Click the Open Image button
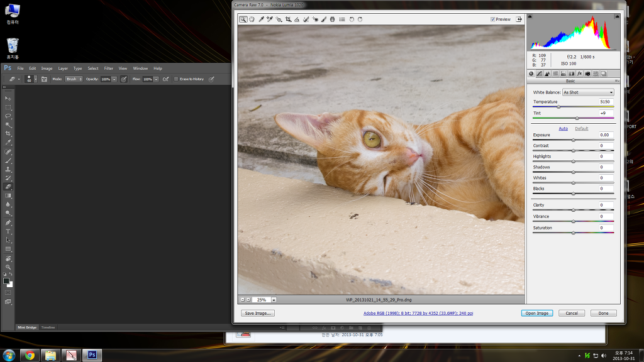The width and height of the screenshot is (644, 362). coord(536,313)
